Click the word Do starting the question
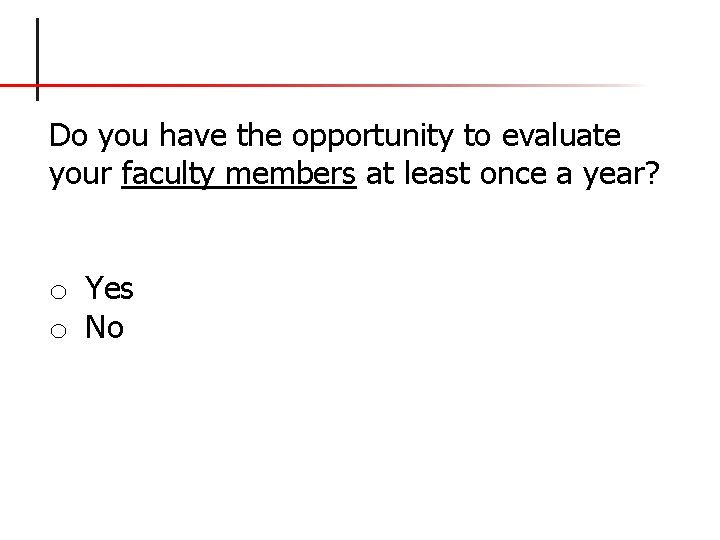The image size is (720, 540). click(x=68, y=135)
